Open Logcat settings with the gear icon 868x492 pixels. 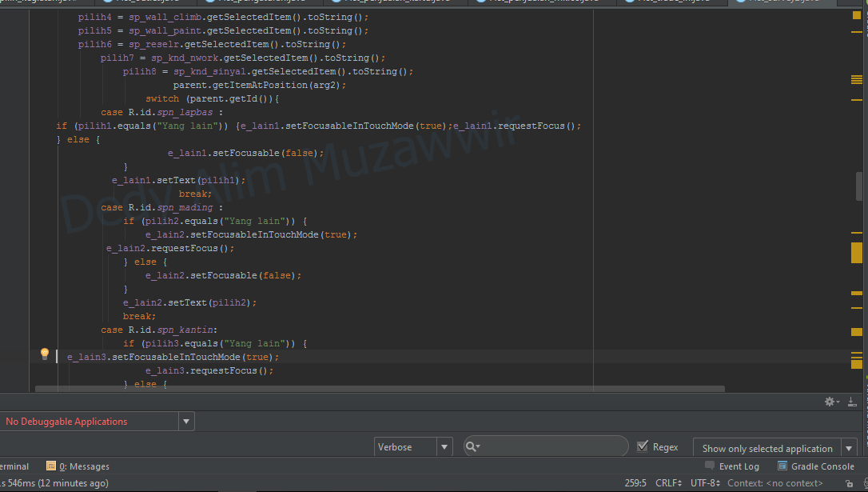(830, 401)
